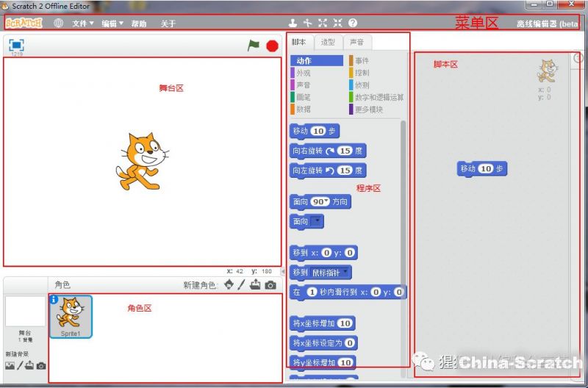Select the 外观 block category
588x388 pixels.
click(303, 73)
